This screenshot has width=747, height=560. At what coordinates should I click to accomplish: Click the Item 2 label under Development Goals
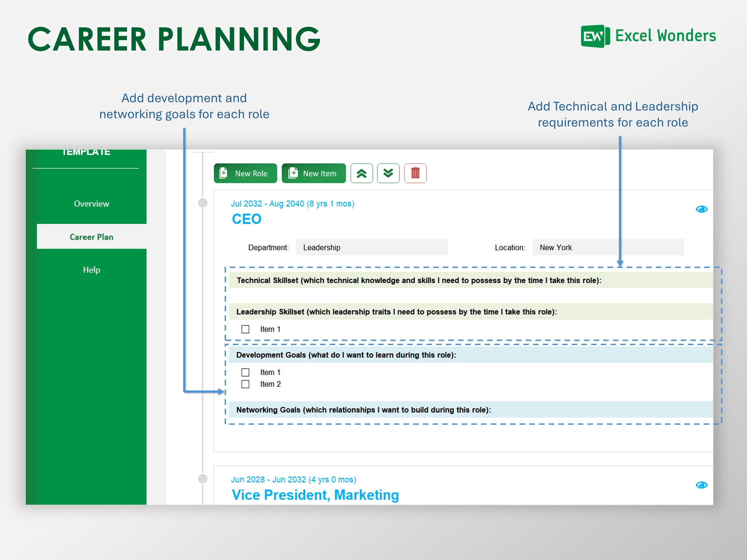pos(270,384)
